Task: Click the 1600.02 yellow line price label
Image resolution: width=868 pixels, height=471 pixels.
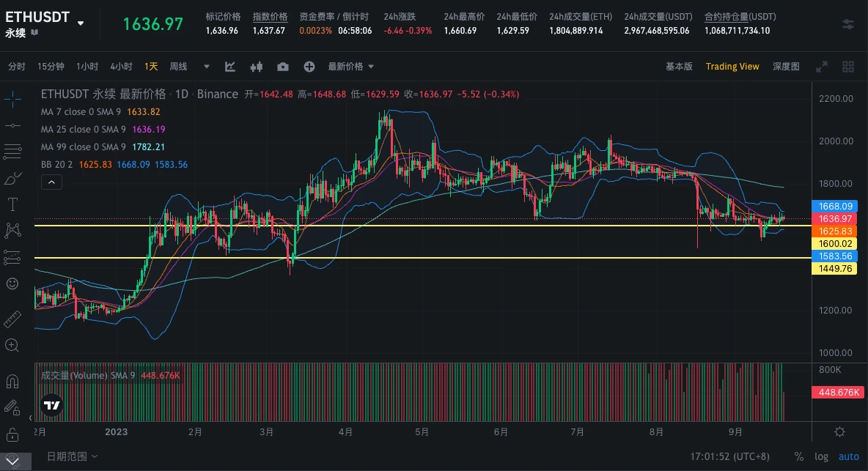Action: pos(835,244)
